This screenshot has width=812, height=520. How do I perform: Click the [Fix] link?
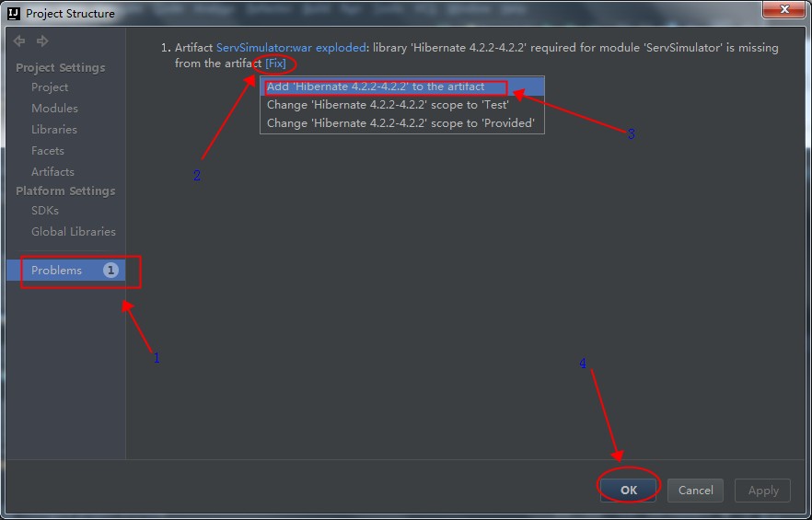(x=275, y=64)
